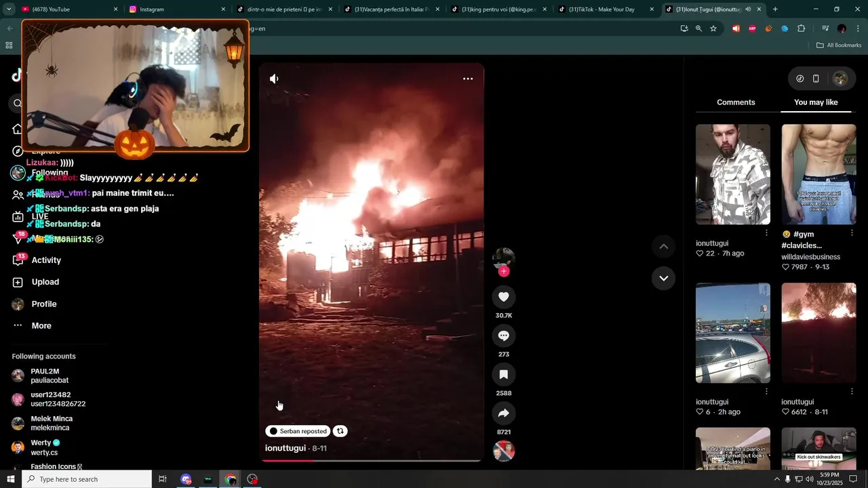The image size is (868, 488).
Task: Open Profile in the TikTok sidebar
Action: coord(43,304)
